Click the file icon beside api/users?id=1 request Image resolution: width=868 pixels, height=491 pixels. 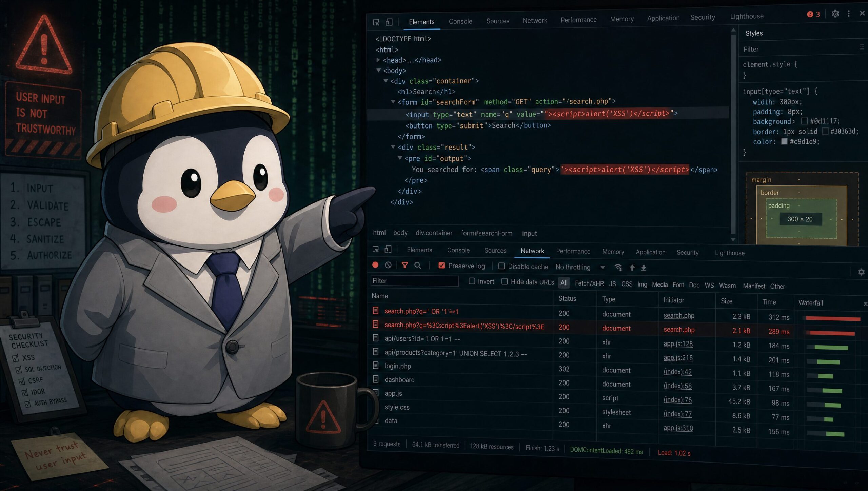point(376,338)
